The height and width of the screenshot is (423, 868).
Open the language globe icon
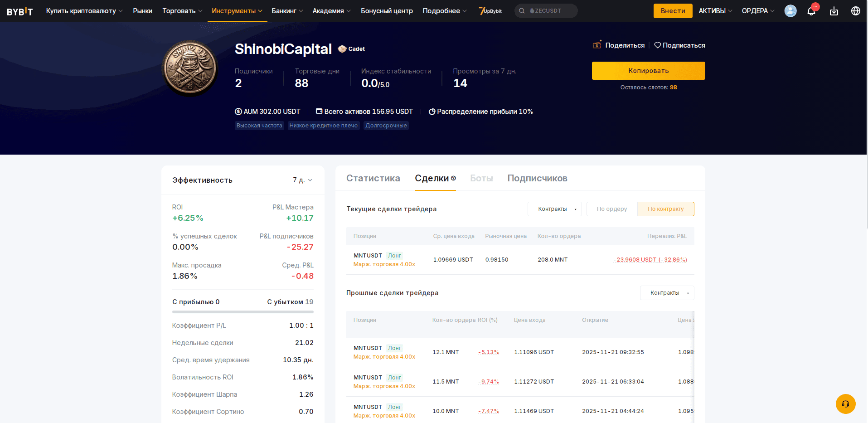(x=856, y=11)
